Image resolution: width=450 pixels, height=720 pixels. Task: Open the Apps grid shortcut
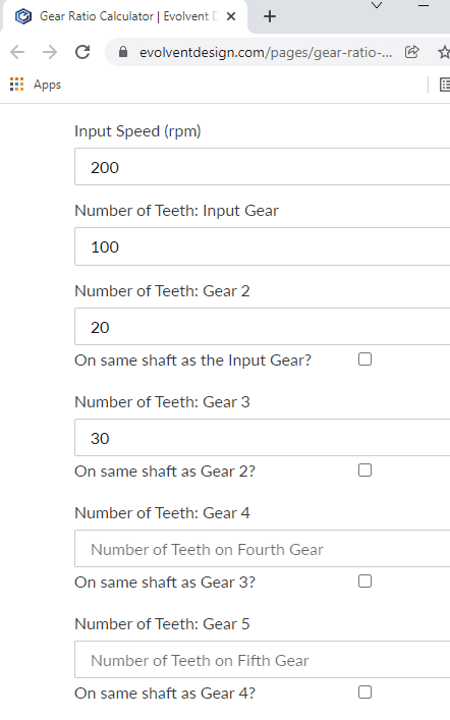pyautogui.click(x=35, y=84)
